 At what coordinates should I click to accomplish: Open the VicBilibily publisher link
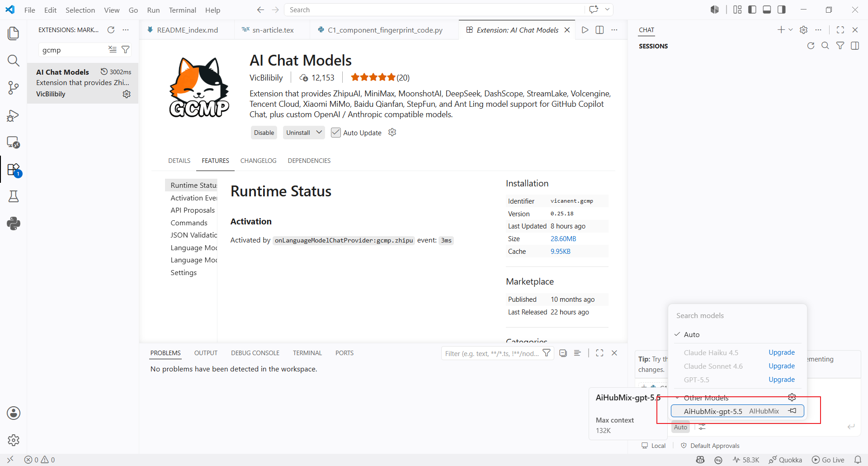[x=266, y=78]
